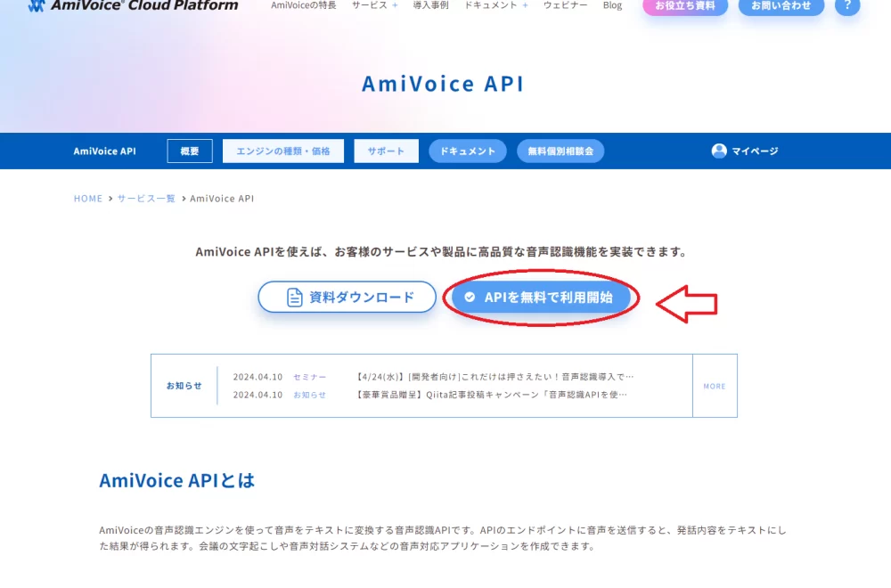The height and width of the screenshot is (588, 891).
Task: Click the お役立ち資料 pink button
Action: [x=685, y=6]
